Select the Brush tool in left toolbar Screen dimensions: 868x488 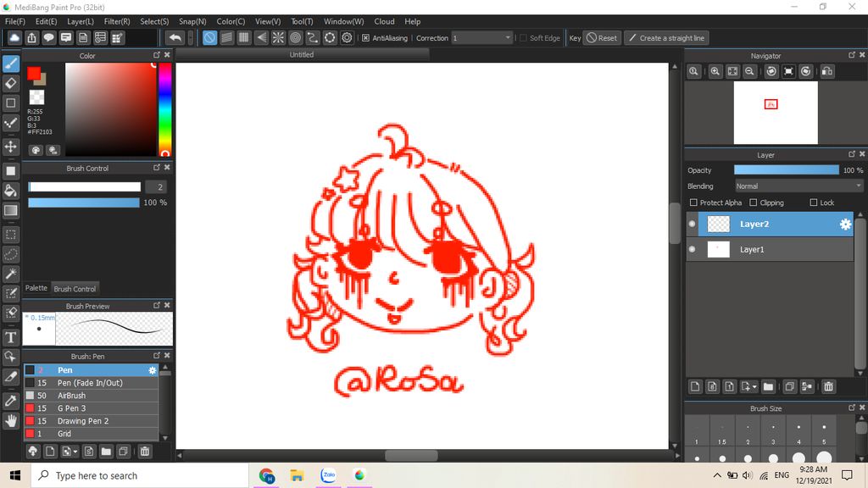point(10,64)
